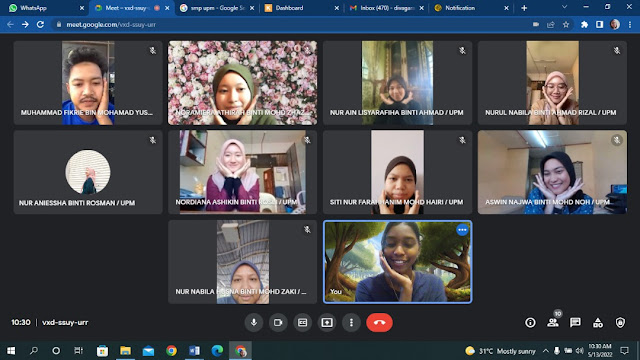The height and width of the screenshot is (360, 640).
Task: Switch to the Meet browser tab
Action: pos(131,8)
